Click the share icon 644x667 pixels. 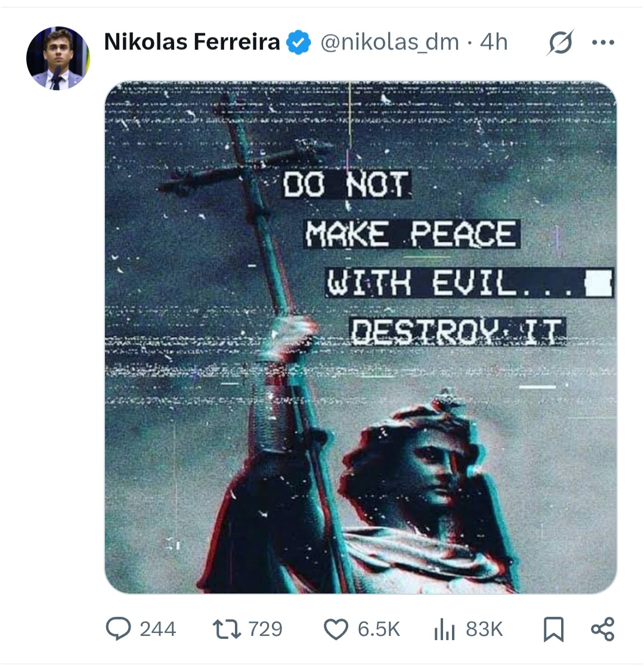click(603, 629)
